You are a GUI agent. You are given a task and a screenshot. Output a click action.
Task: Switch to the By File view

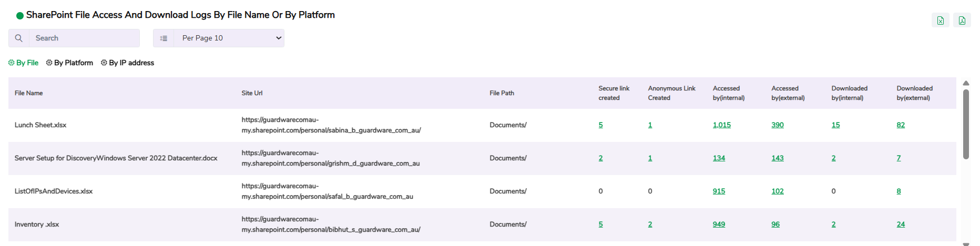24,63
